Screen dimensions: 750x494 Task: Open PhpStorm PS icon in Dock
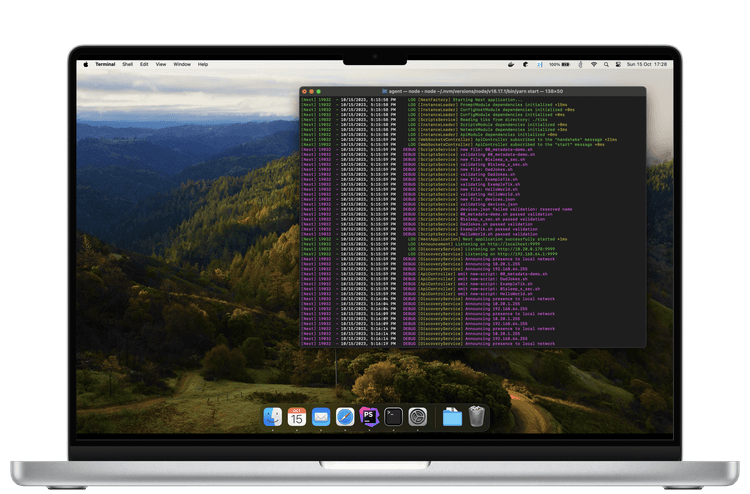pyautogui.click(x=369, y=417)
